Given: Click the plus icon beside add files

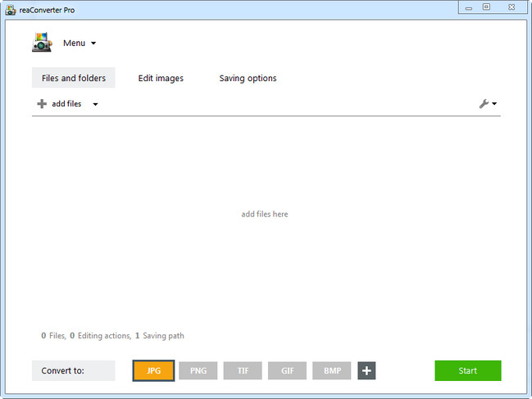Looking at the screenshot, I should pyautogui.click(x=42, y=104).
